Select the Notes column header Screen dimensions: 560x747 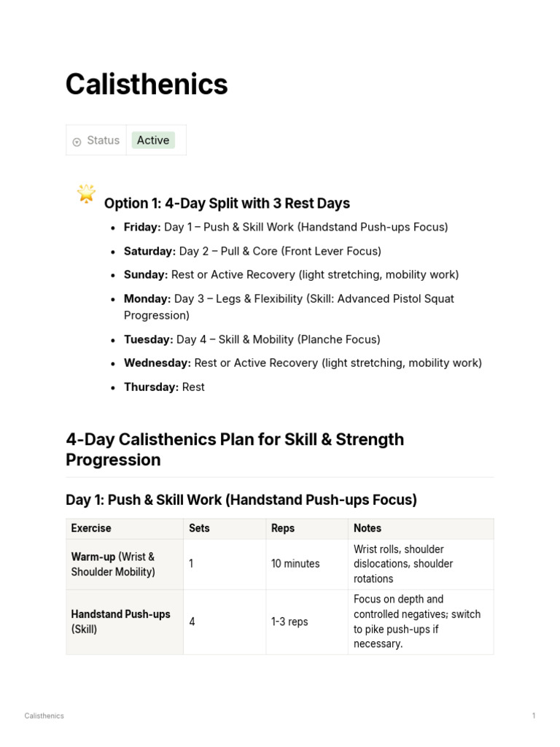click(x=367, y=528)
